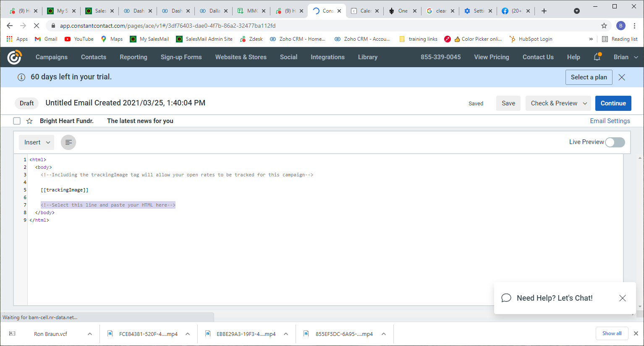The width and height of the screenshot is (644, 346).
Task: Bookmark this page with the star icon
Action: [604, 26]
